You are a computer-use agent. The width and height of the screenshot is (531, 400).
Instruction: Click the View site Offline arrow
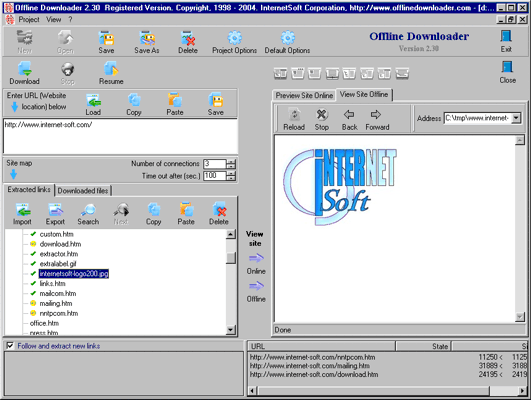[x=256, y=286]
